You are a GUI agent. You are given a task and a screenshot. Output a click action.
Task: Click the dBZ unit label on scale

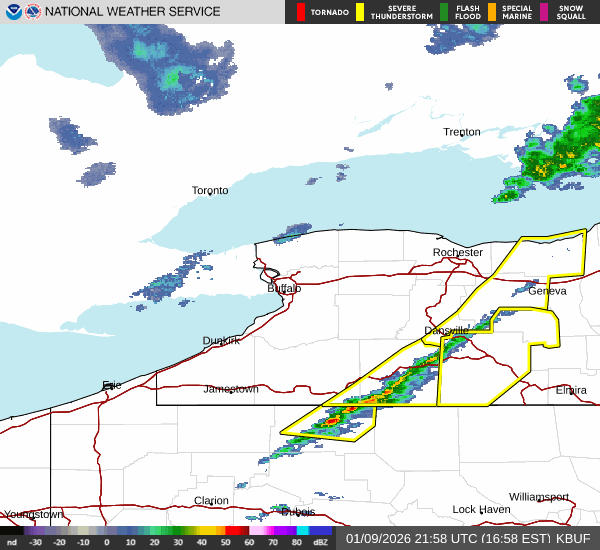pos(320,542)
